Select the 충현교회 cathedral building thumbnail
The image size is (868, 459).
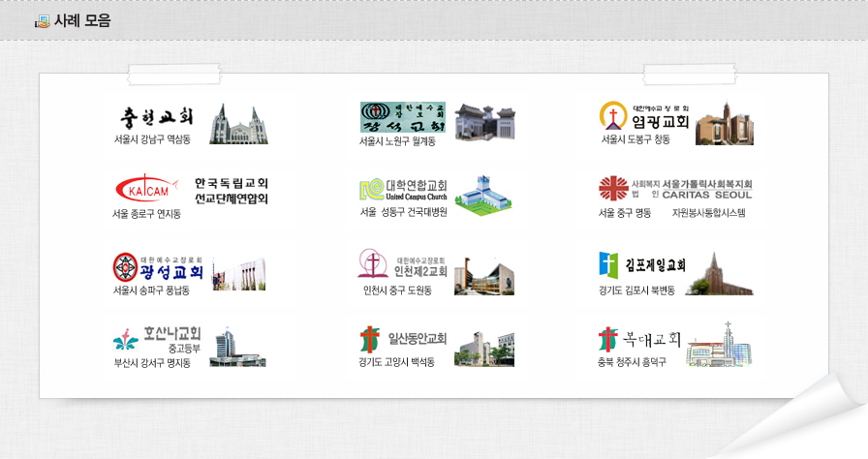pyautogui.click(x=238, y=124)
